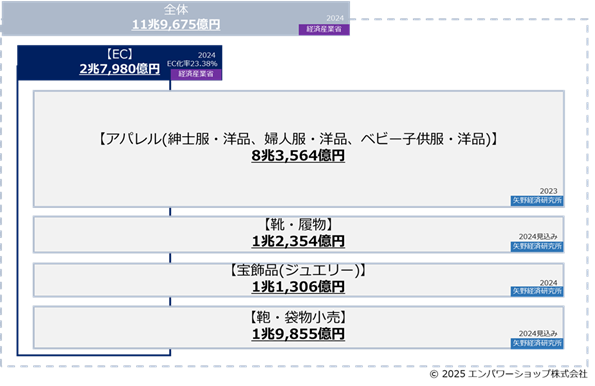Click the 2024見込み label in bags box
The image size is (595, 386).
(x=538, y=334)
